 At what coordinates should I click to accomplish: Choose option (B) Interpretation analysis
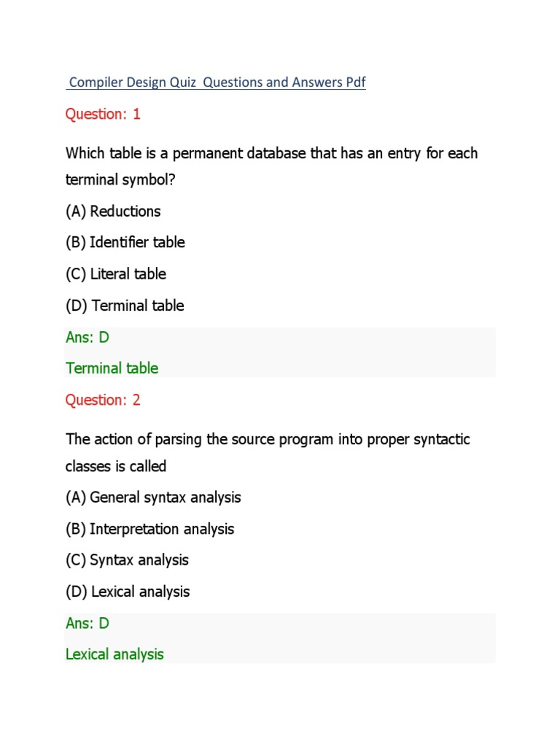[x=150, y=529]
